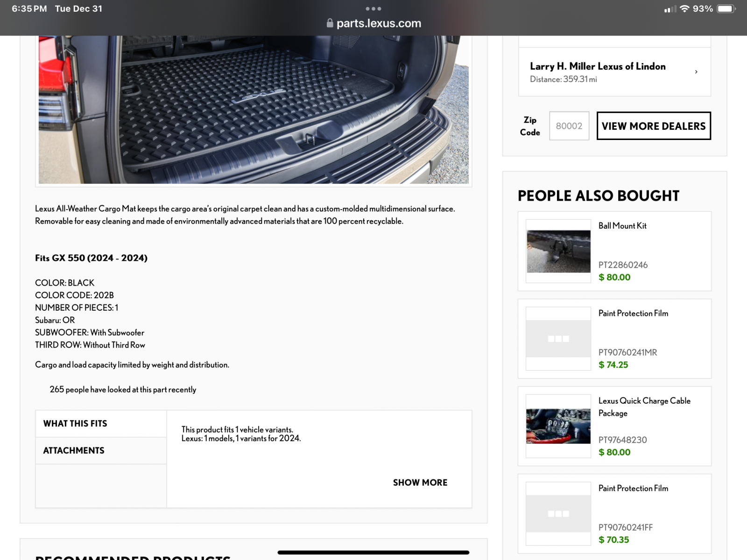The height and width of the screenshot is (560, 747).
Task: Open the Ball Mount Kit thumbnail
Action: 558,251
